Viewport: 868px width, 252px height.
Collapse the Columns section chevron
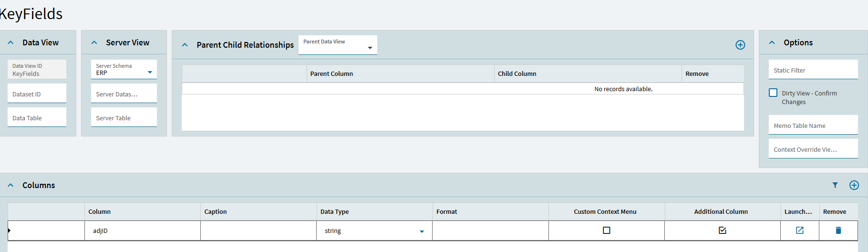coord(11,185)
